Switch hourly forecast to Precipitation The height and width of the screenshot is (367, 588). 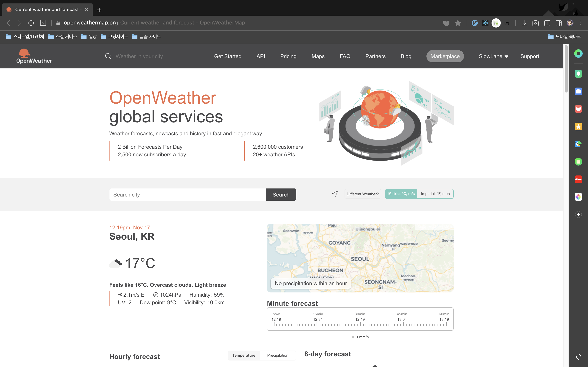278,355
